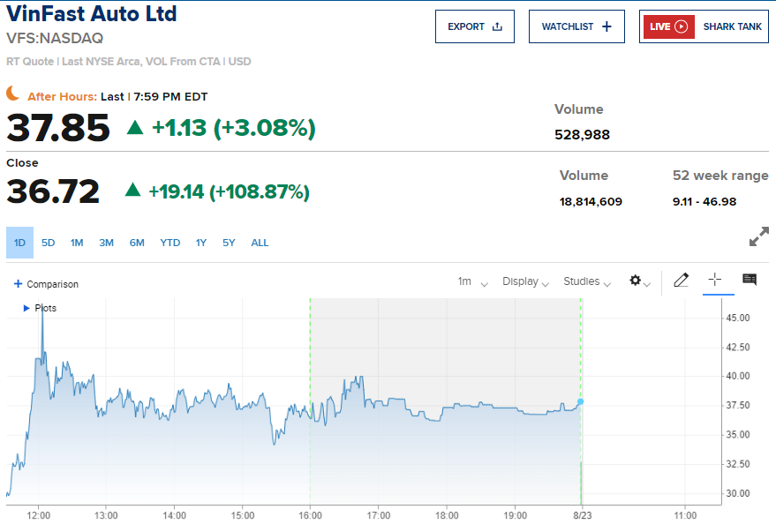Open the Display dropdown menu
Screen dimensions: 776x532
pos(525,281)
